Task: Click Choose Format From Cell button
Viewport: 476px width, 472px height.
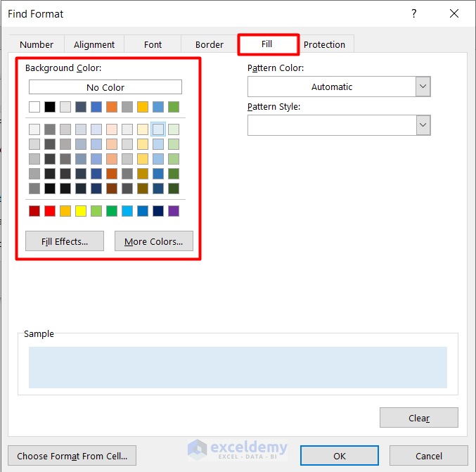Action: (x=72, y=456)
